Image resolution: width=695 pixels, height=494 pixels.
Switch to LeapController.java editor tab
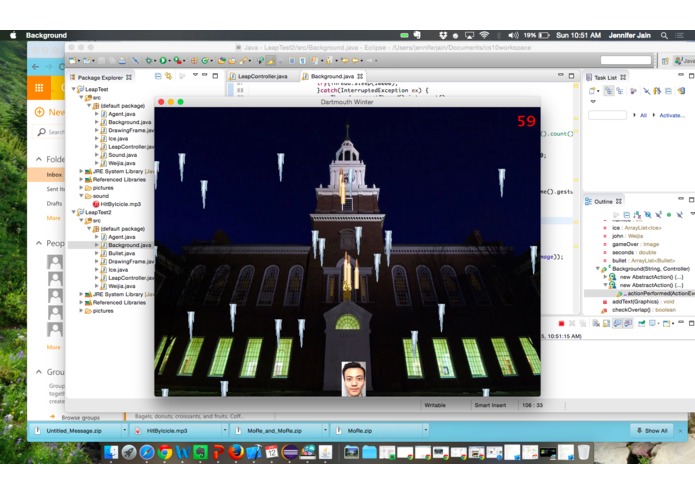point(258,76)
